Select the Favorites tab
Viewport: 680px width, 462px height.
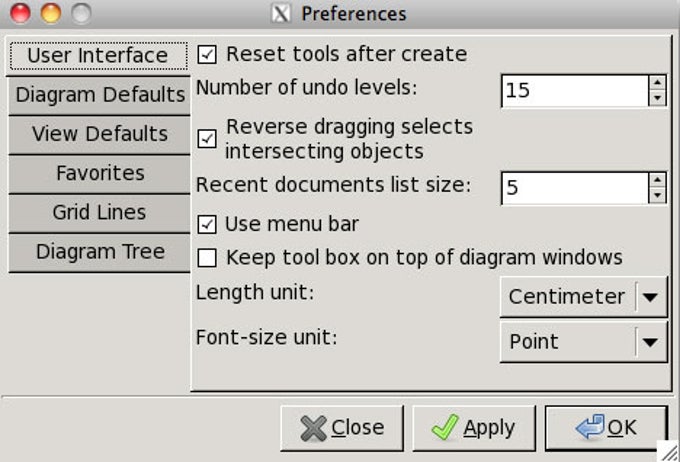(99, 173)
